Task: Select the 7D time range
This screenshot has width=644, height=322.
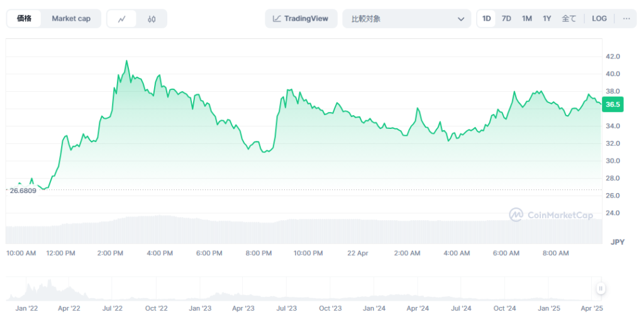Action: [x=506, y=19]
